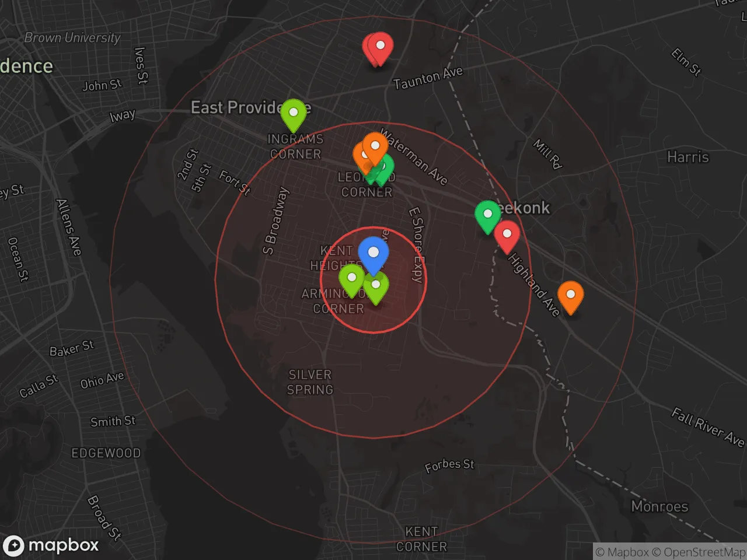
Task: Click the blue center location marker
Action: [373, 254]
